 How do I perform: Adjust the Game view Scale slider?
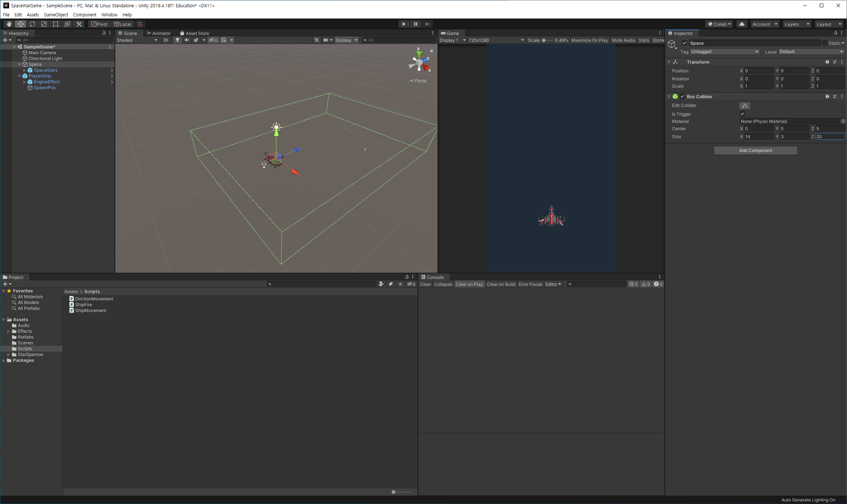coord(544,40)
